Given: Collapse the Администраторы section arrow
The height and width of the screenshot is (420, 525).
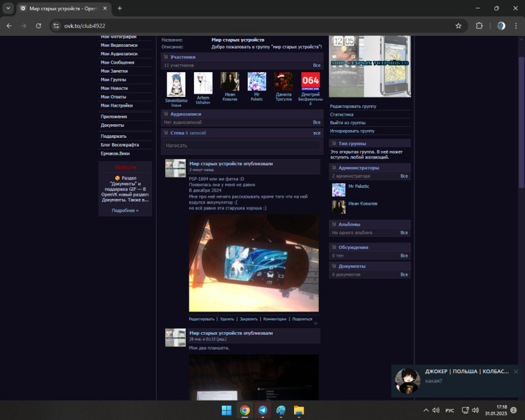Looking at the screenshot, I should click(x=334, y=168).
